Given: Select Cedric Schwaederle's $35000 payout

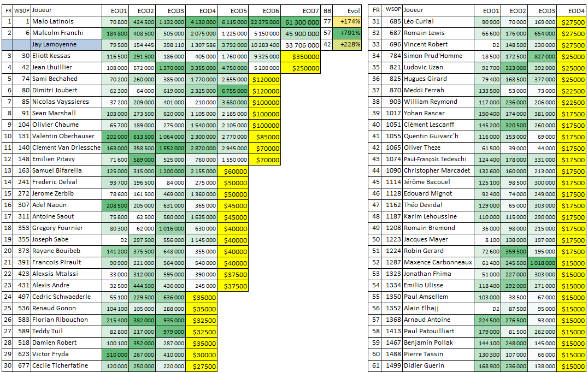Looking at the screenshot, I should point(202,297).
